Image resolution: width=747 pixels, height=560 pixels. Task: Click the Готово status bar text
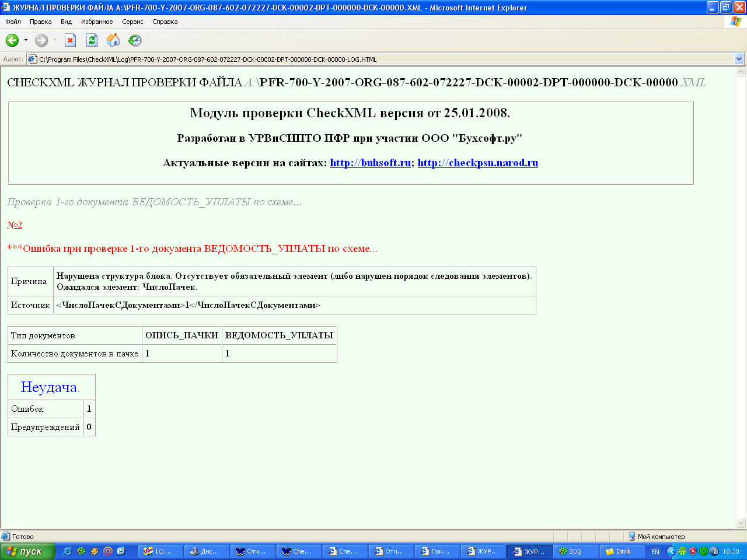[x=23, y=537]
